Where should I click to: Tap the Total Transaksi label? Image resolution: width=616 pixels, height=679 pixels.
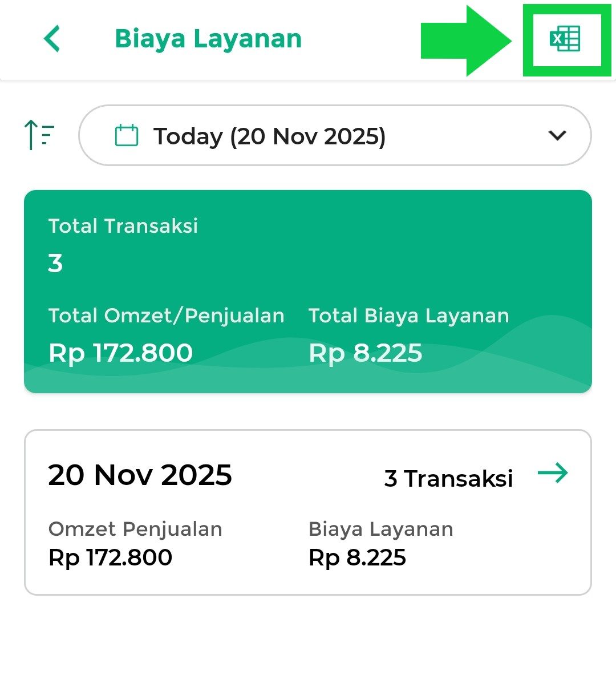click(x=123, y=226)
